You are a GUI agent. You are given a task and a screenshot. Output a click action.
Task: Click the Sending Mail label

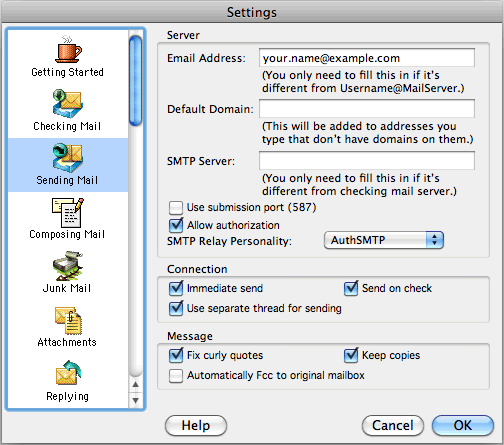(67, 180)
